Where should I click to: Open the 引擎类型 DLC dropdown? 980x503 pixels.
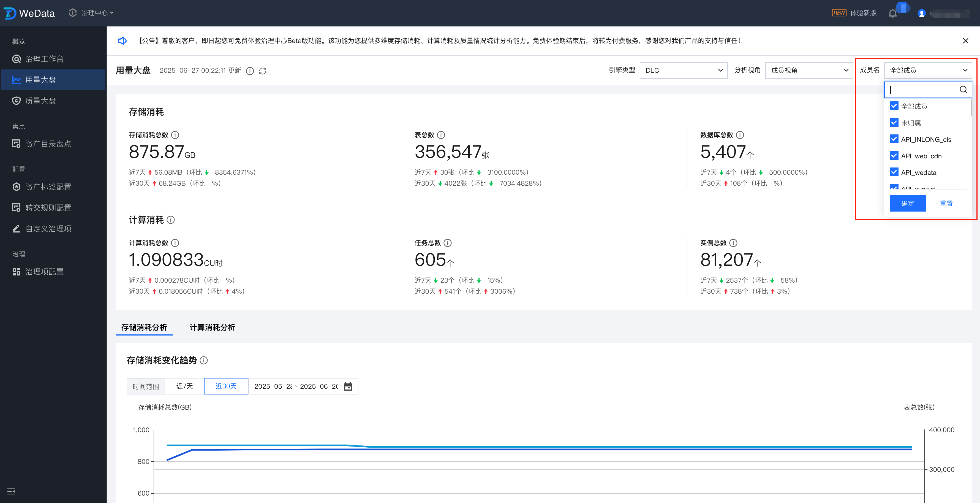683,71
